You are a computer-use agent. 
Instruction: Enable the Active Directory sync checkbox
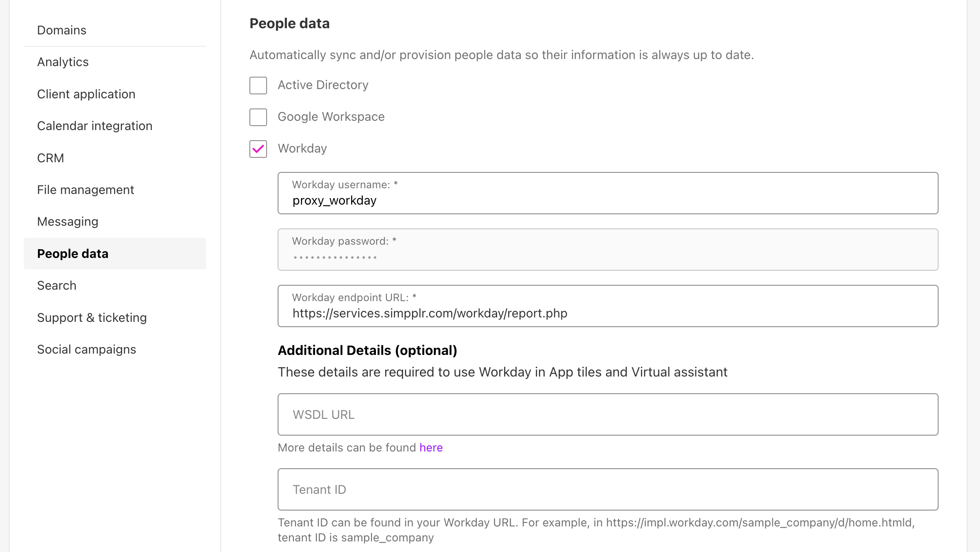pos(258,86)
